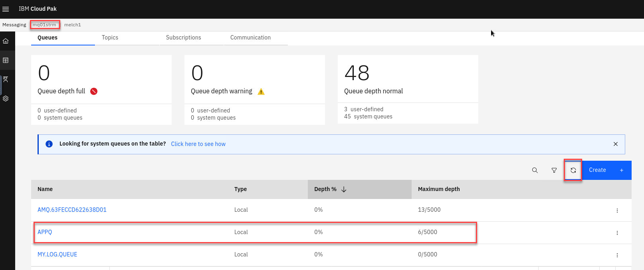
Task: Switch to the Subscriptions tab
Action: point(183,37)
